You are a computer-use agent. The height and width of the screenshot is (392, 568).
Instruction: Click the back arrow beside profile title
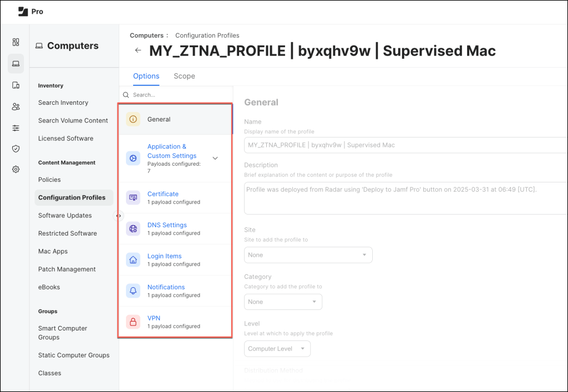click(x=138, y=50)
